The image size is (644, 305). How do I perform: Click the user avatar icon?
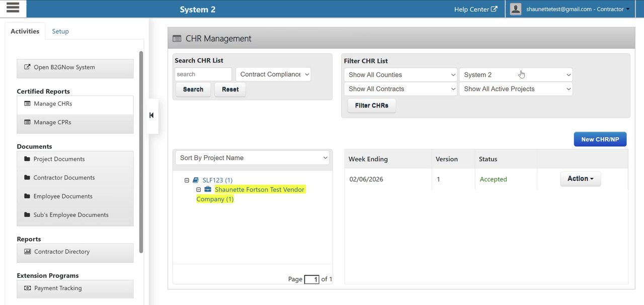click(515, 9)
